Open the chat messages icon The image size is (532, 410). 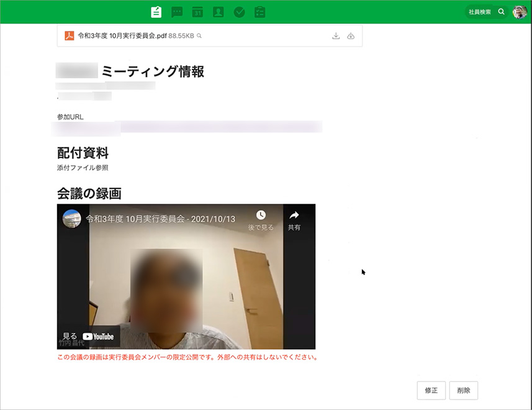click(x=177, y=12)
